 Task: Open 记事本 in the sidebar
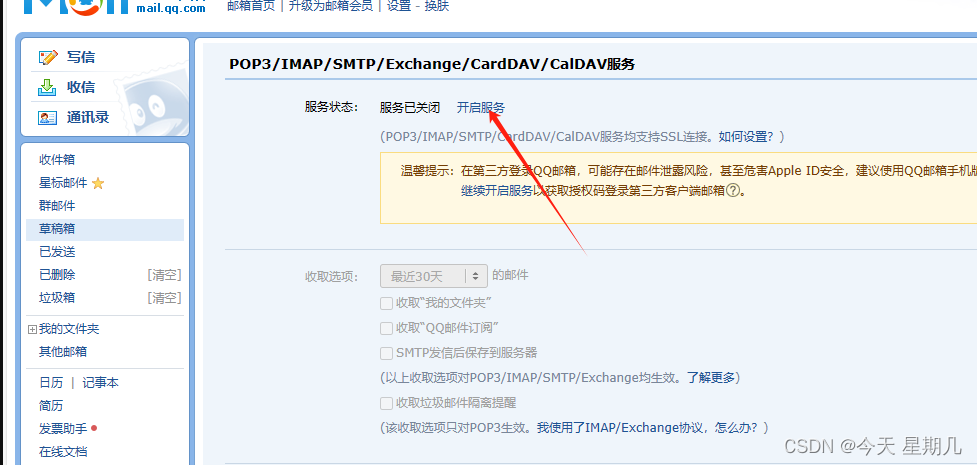[x=100, y=383]
